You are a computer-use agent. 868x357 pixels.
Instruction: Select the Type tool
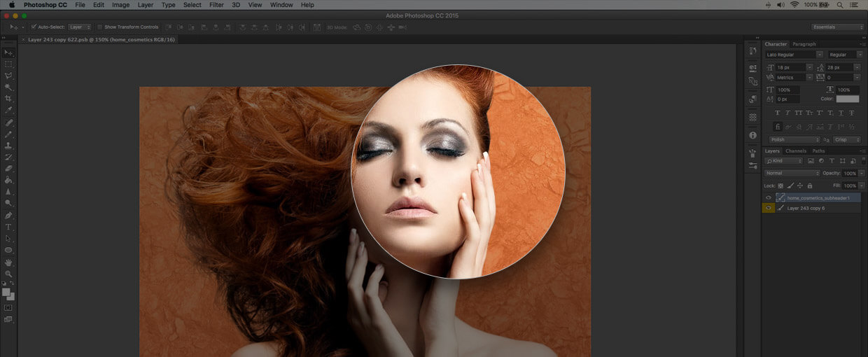pyautogui.click(x=8, y=227)
